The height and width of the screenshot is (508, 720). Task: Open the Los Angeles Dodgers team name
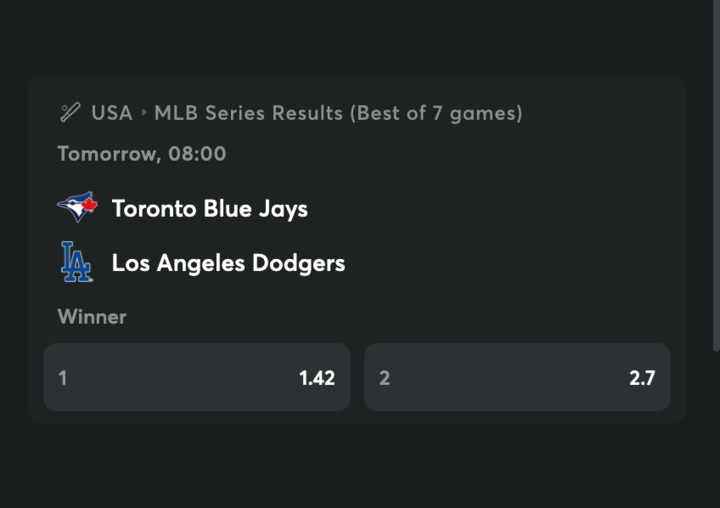click(x=228, y=263)
